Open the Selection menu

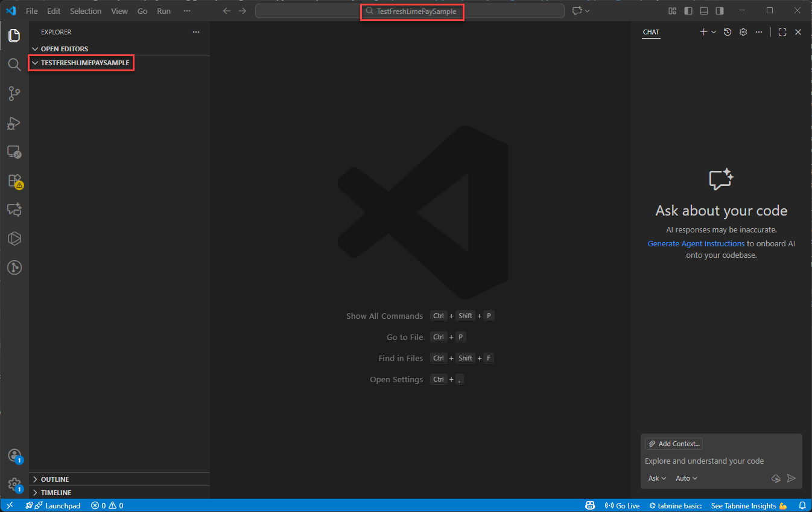[86, 11]
